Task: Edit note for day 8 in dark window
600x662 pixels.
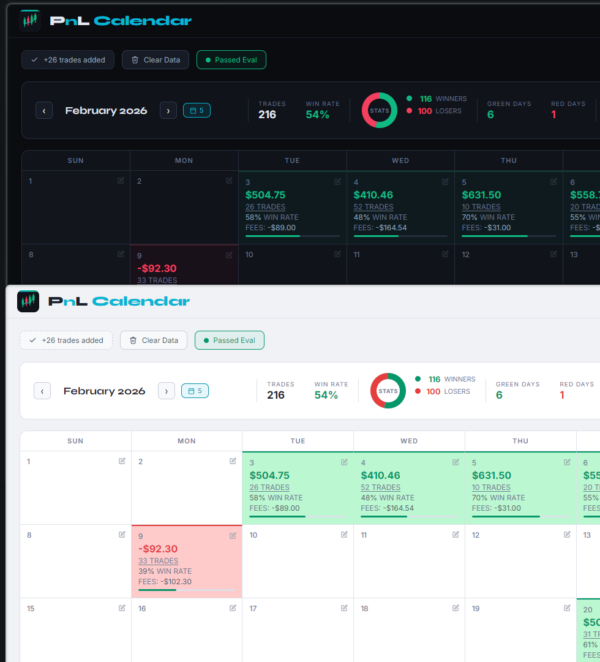Action: (121, 254)
